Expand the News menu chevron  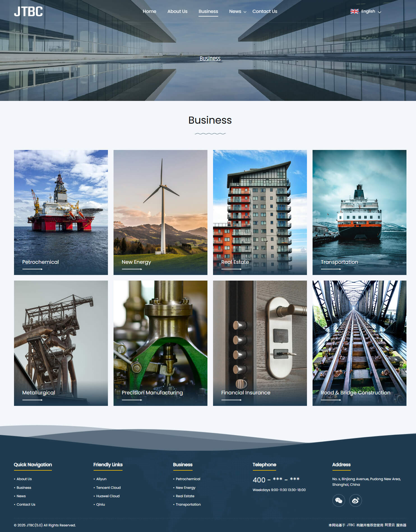[245, 12]
